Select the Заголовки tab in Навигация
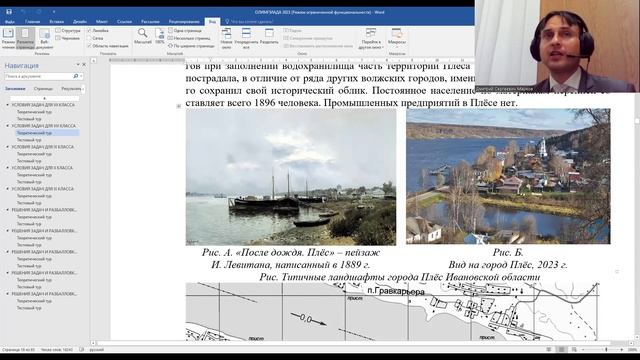 coord(15,89)
